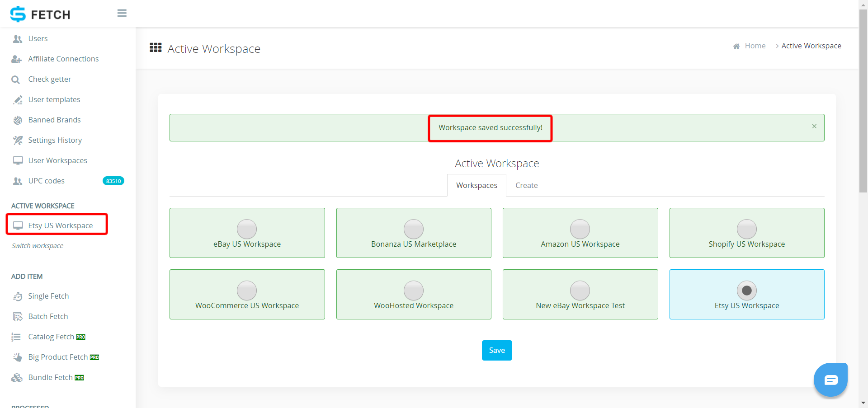868x408 pixels.
Task: Click the scrollbar down arrow
Action: click(x=863, y=403)
